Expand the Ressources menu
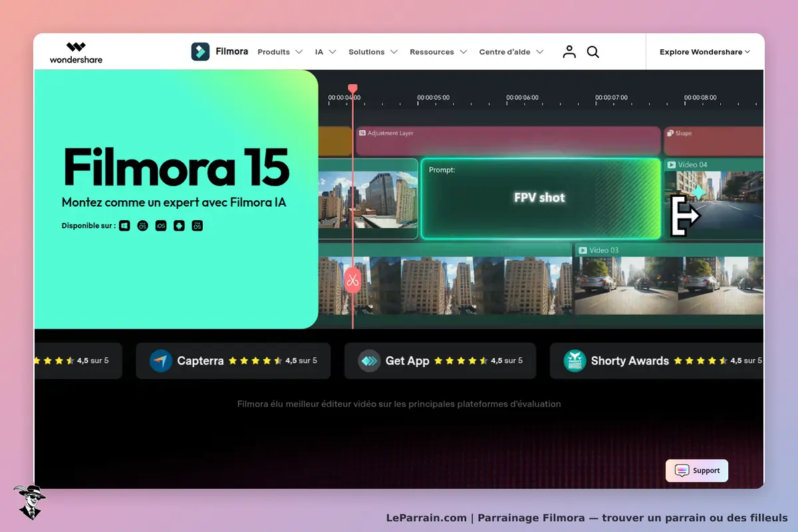The height and width of the screenshot is (532, 798). [438, 52]
